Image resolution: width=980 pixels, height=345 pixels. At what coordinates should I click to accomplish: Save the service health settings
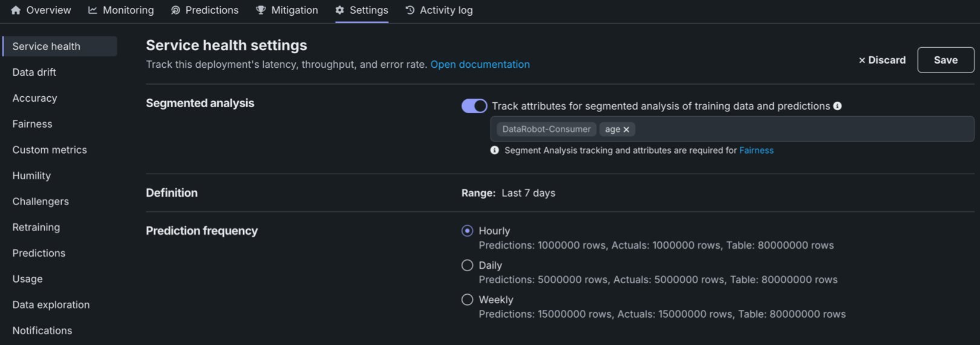(x=946, y=60)
